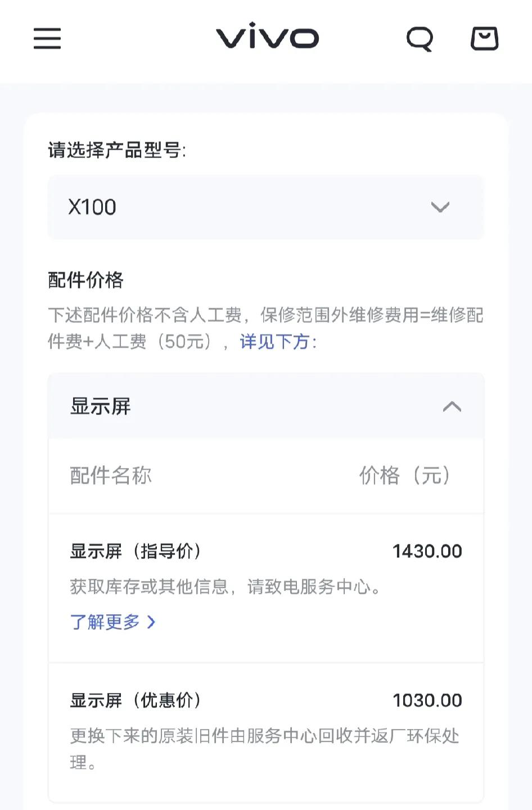Viewport: 532px width, 810px height.
Task: Click the 详见下方 link
Action: [274, 341]
